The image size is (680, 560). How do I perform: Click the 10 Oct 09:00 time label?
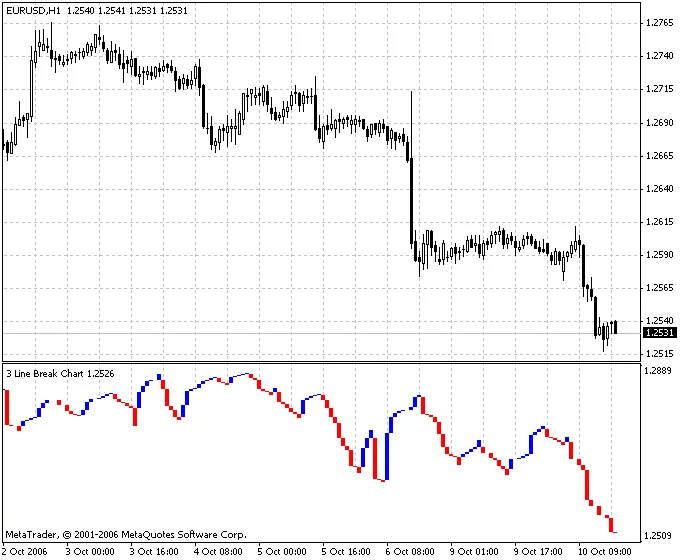(x=606, y=551)
